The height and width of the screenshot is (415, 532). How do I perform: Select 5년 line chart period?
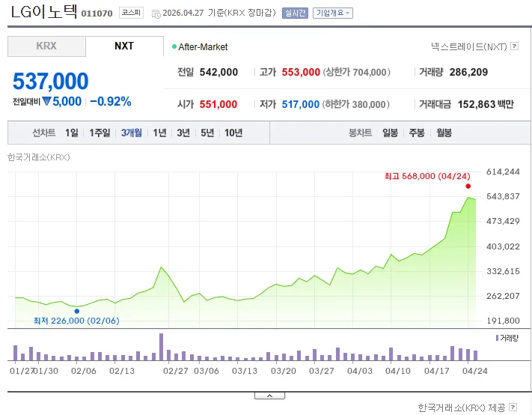(207, 133)
